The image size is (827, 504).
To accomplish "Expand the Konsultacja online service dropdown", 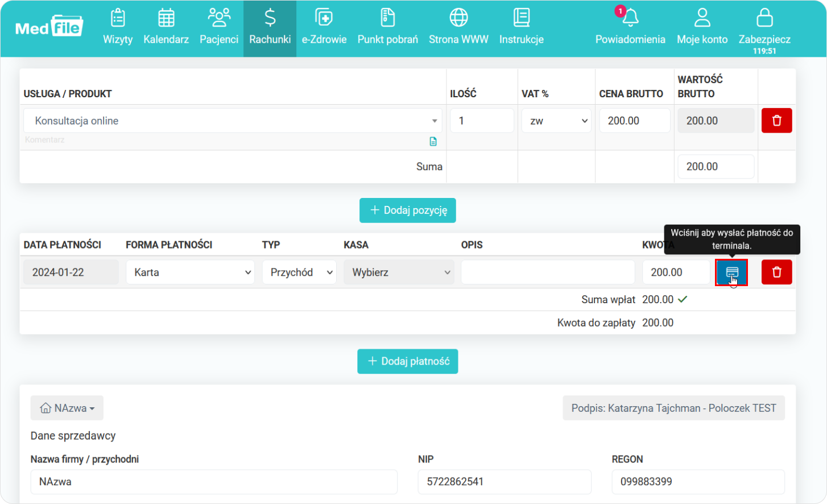I will [233, 121].
